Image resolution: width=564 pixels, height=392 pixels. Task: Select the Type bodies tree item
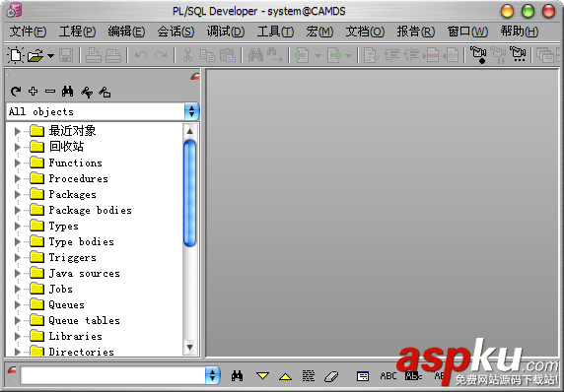[81, 242]
